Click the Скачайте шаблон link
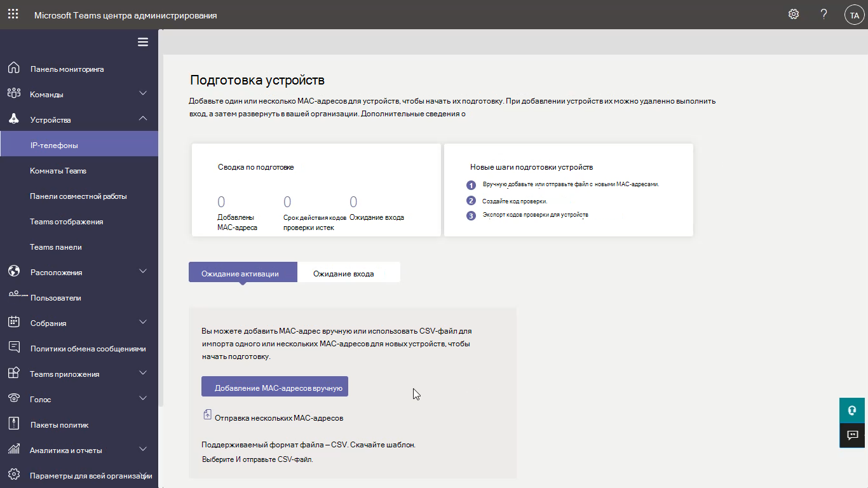 tap(383, 444)
